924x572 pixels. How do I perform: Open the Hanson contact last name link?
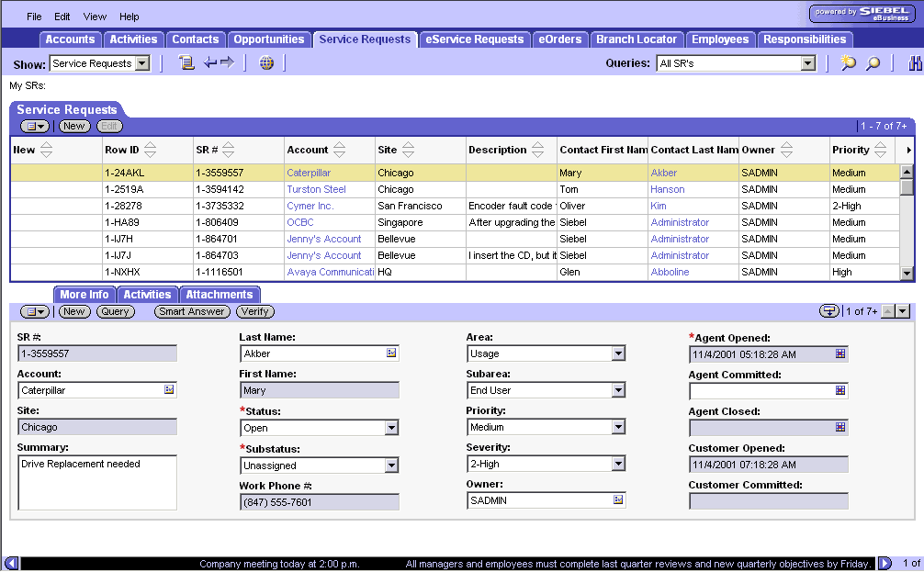[667, 189]
